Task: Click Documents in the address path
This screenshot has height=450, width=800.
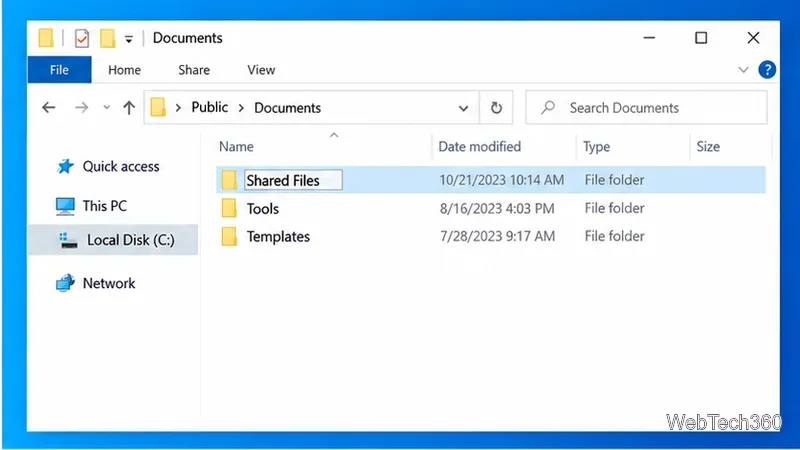Action: (x=287, y=108)
